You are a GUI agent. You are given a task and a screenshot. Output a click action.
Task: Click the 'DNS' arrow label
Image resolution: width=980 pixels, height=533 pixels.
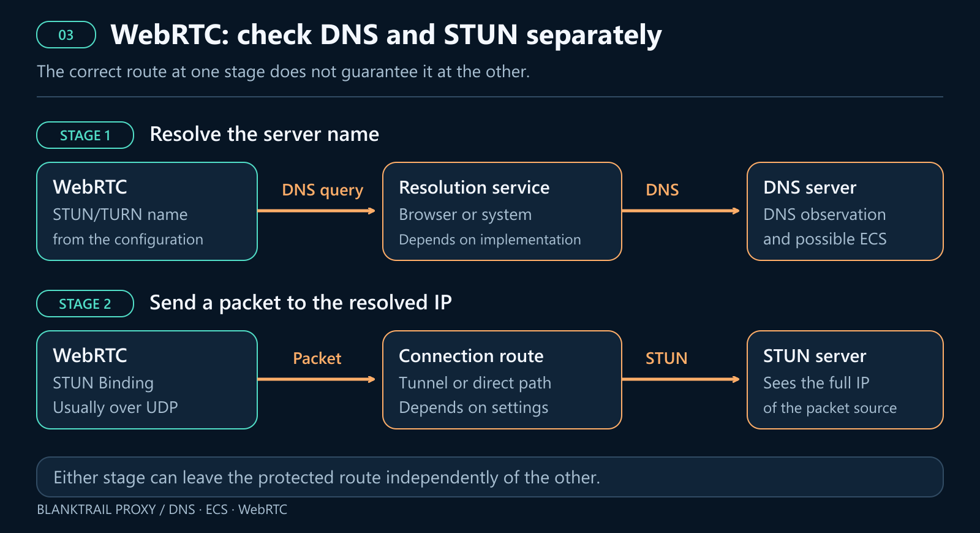(662, 190)
